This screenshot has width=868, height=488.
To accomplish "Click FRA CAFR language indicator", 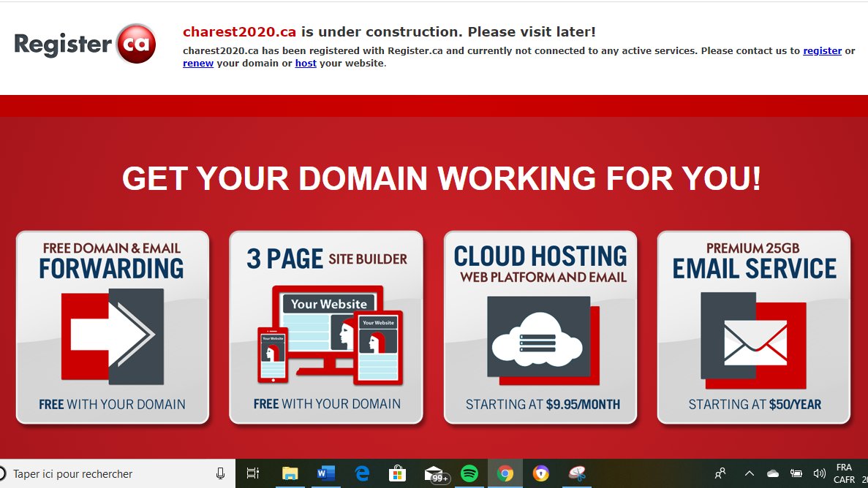I will [x=844, y=473].
